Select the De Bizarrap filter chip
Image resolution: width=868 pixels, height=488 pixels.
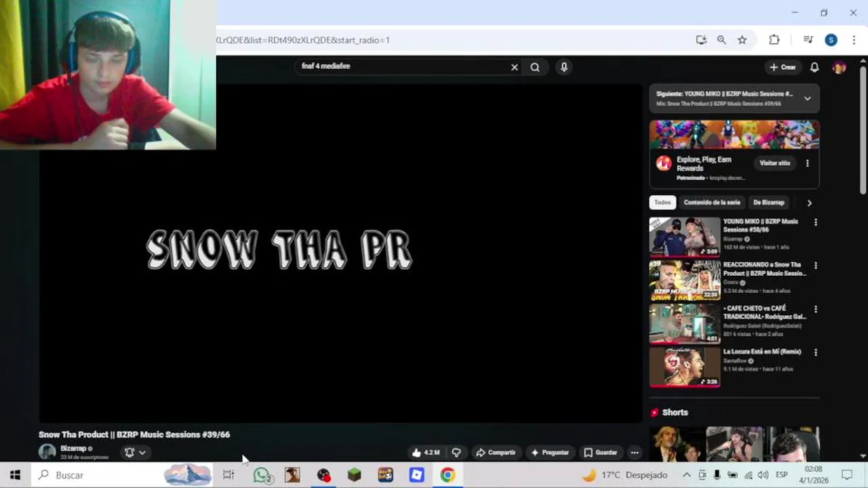[768, 203]
